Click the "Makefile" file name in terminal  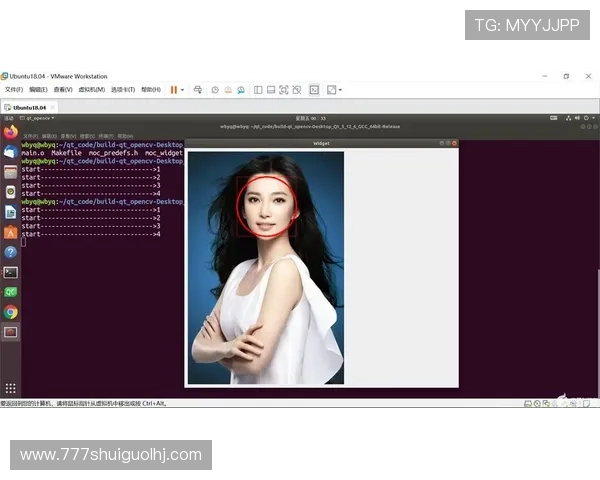67,153
